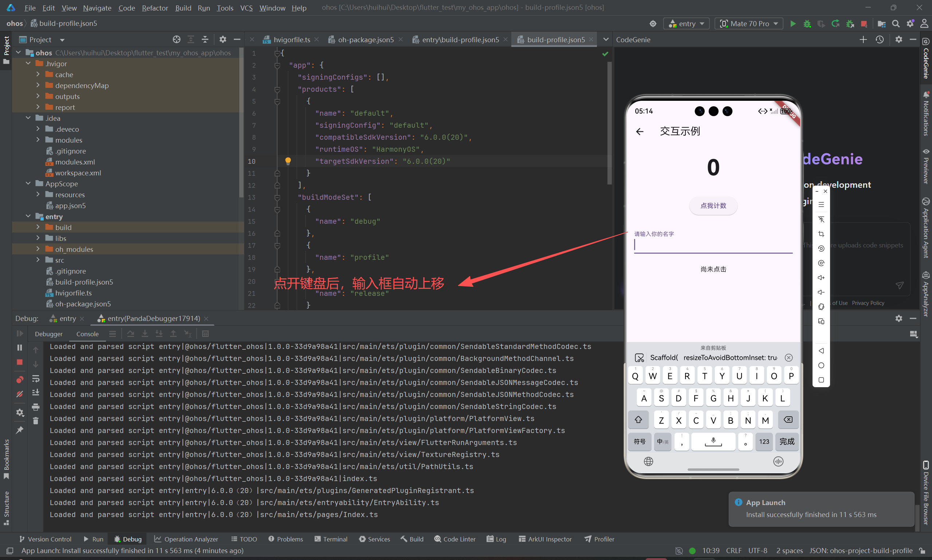Click the Mute Breakpoints icon
This screenshot has height=560, width=932.
click(20, 394)
